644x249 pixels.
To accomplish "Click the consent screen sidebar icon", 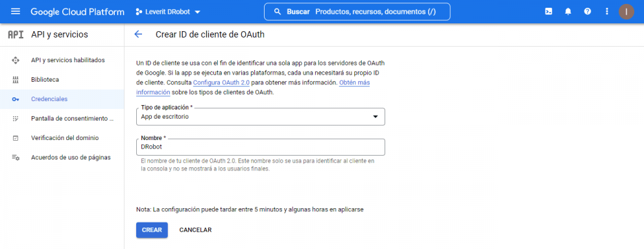I will [16, 119].
